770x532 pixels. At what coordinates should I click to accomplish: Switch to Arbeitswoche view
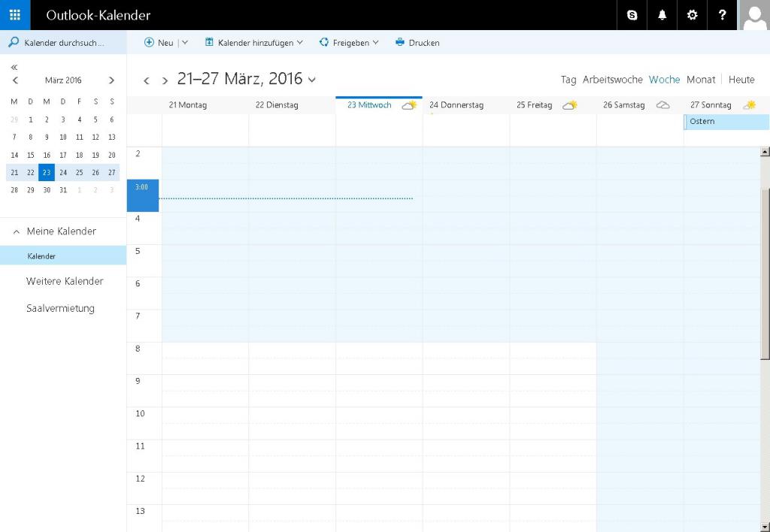pos(612,80)
